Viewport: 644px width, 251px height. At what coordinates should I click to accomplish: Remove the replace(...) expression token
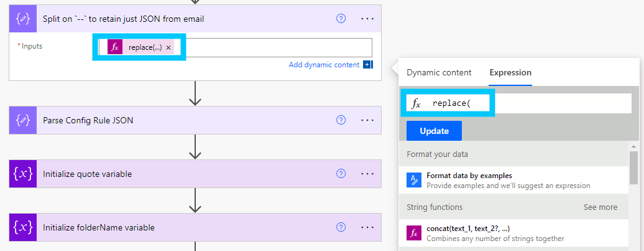[x=168, y=47]
